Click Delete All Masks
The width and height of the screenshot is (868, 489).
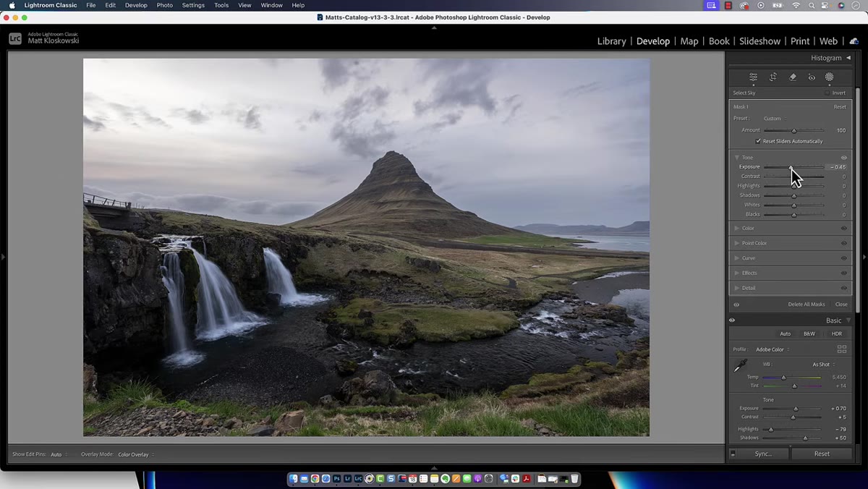(x=807, y=305)
